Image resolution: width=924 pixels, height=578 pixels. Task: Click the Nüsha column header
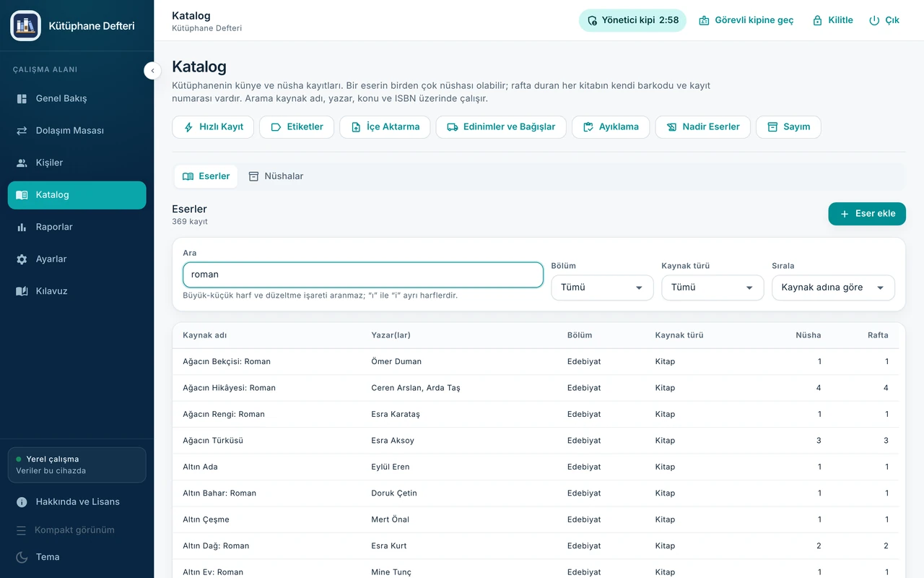808,335
